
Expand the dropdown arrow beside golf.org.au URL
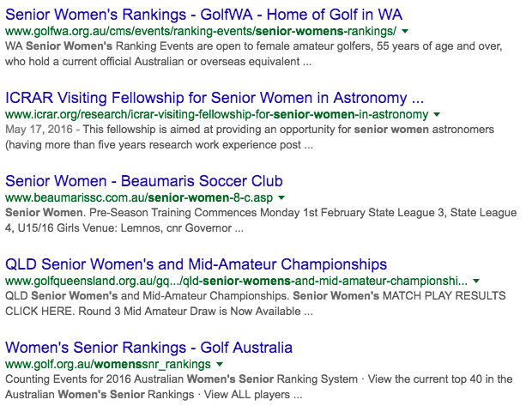(220, 364)
